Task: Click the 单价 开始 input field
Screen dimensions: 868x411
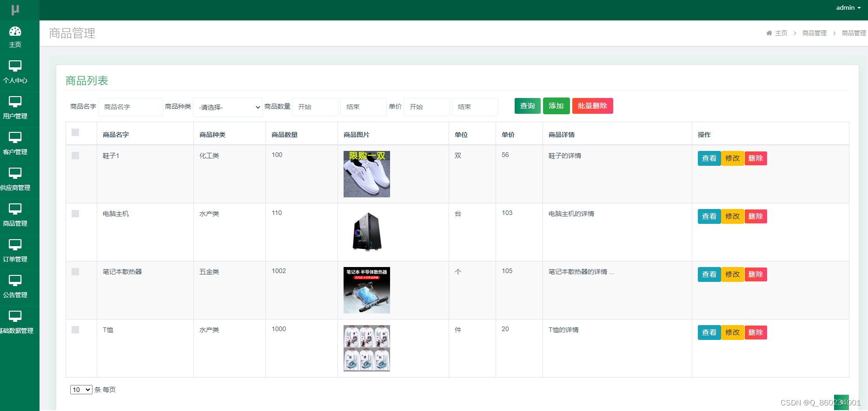Action: [x=427, y=107]
